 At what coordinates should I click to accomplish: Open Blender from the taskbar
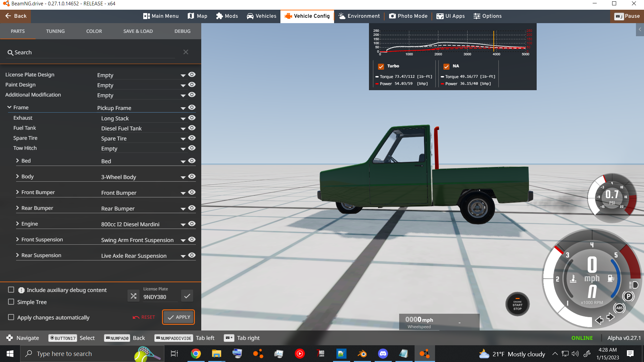tap(362, 354)
